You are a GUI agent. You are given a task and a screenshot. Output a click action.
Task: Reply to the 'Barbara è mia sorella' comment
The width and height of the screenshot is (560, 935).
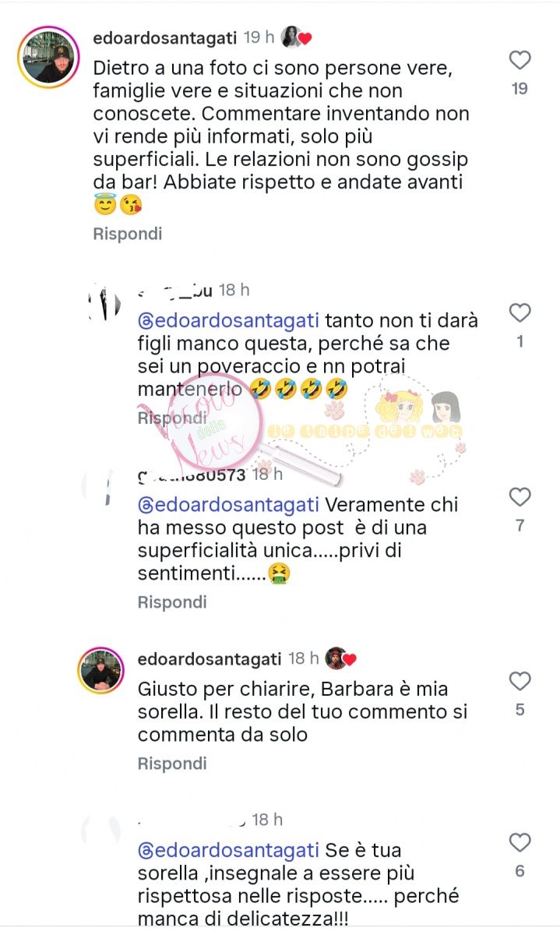click(x=172, y=764)
